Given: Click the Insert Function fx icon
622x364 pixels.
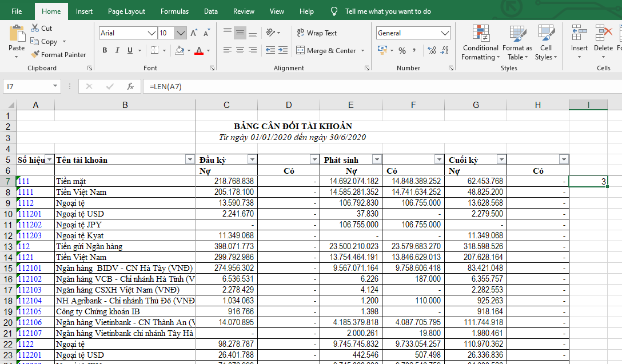Looking at the screenshot, I should 130,87.
